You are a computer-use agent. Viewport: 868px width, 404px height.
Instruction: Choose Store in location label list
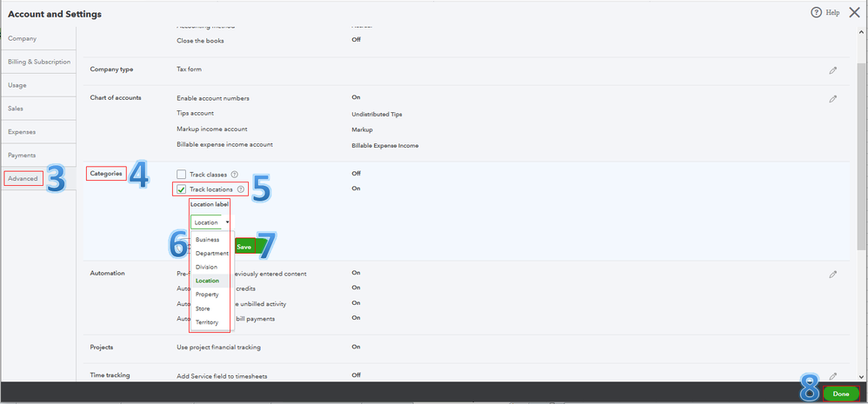tap(203, 308)
